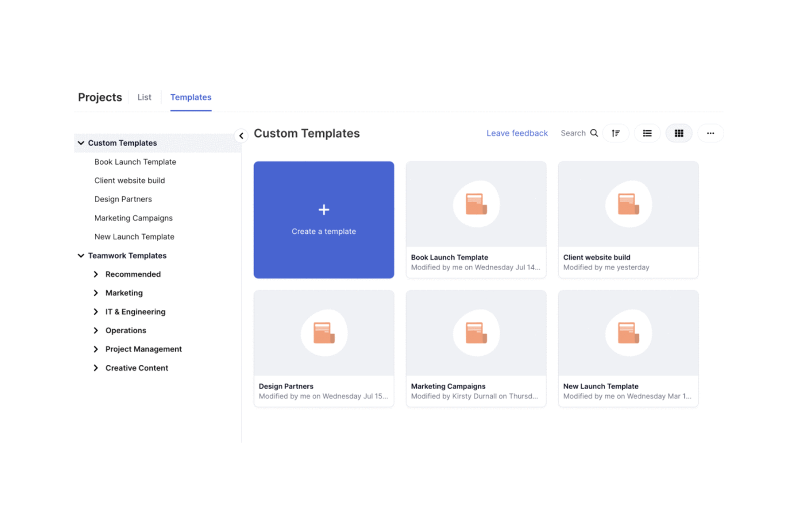
Task: Select New Launch Template in sidebar tree
Action: tap(134, 237)
